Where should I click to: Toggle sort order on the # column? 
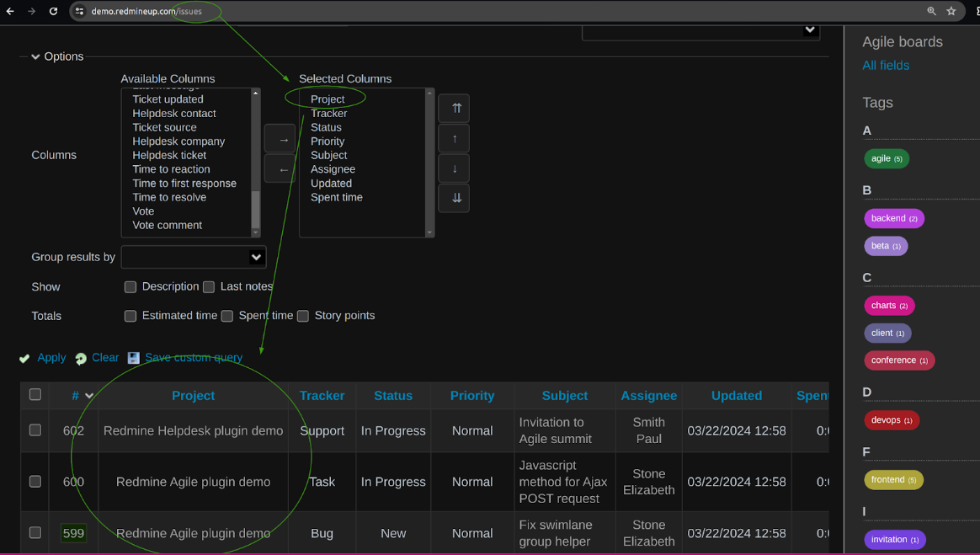pyautogui.click(x=82, y=396)
